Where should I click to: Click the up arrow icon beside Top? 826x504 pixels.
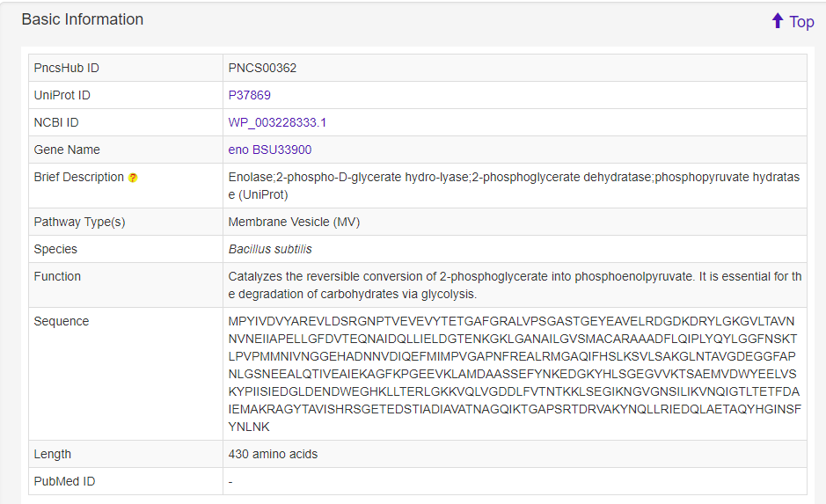tap(777, 20)
